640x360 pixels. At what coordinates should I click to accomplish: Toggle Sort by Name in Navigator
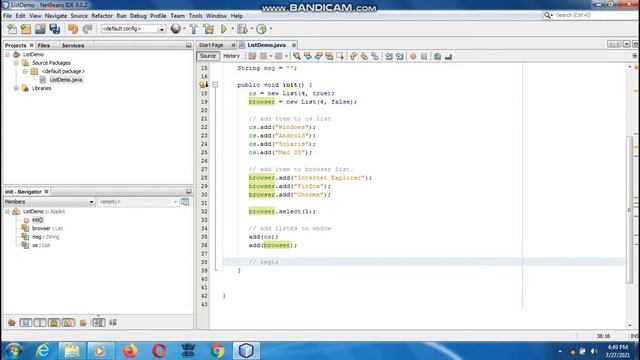pyautogui.click(x=98, y=323)
